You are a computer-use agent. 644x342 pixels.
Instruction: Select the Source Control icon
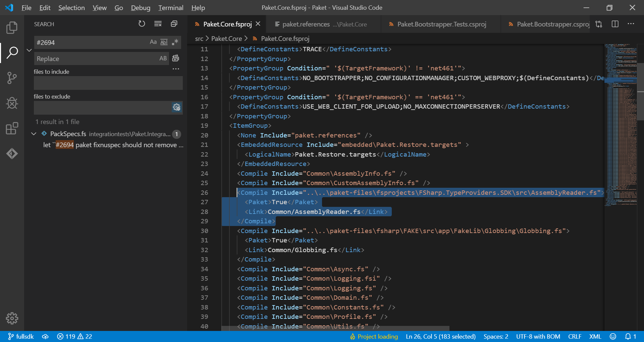tap(12, 78)
